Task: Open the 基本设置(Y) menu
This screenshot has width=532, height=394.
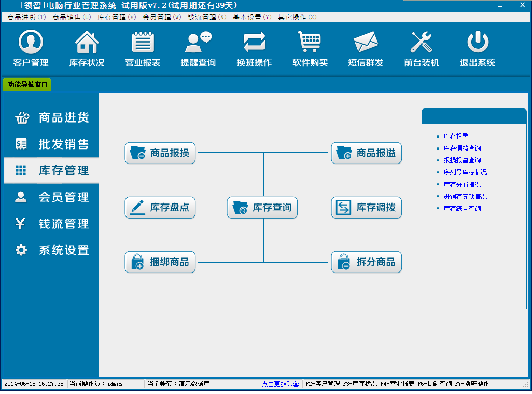Action: coord(251,17)
